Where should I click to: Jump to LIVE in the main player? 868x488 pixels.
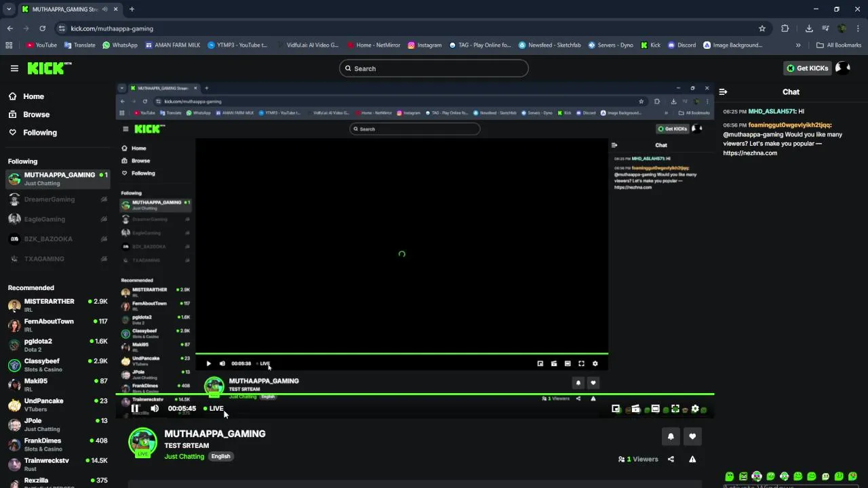(214, 409)
